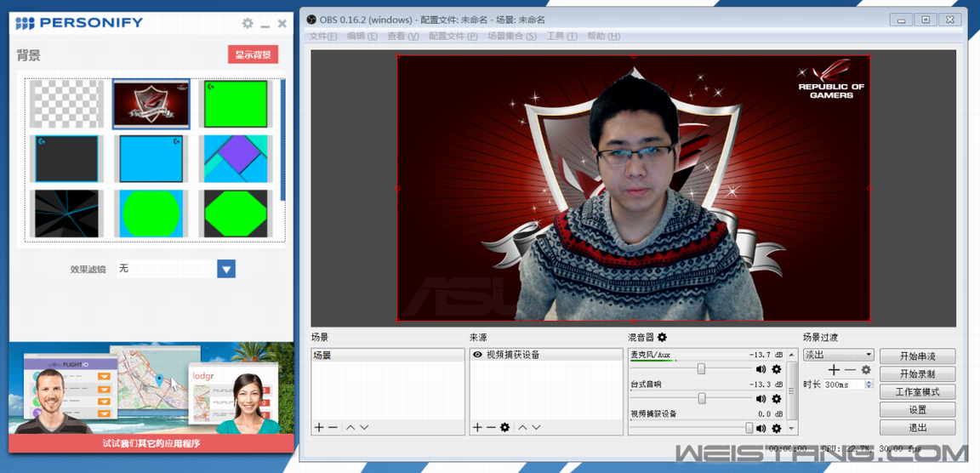Move scene down with down arrow

click(364, 427)
